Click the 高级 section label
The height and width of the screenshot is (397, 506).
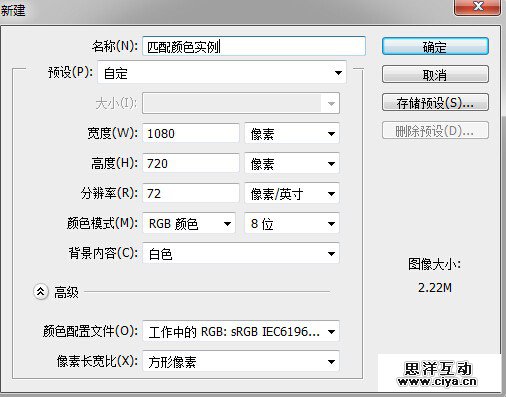66,292
